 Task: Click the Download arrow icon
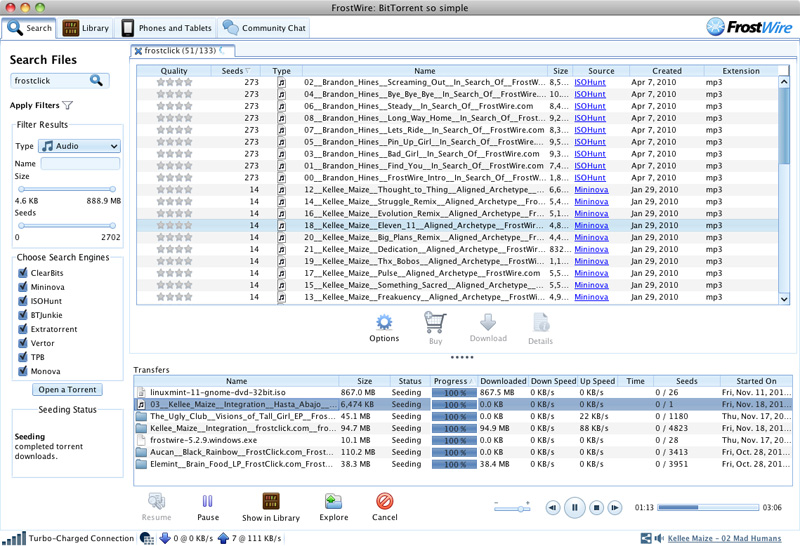488,322
